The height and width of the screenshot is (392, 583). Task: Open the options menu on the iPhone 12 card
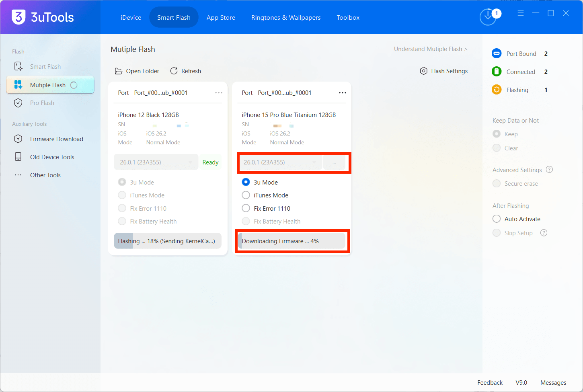[x=219, y=92]
